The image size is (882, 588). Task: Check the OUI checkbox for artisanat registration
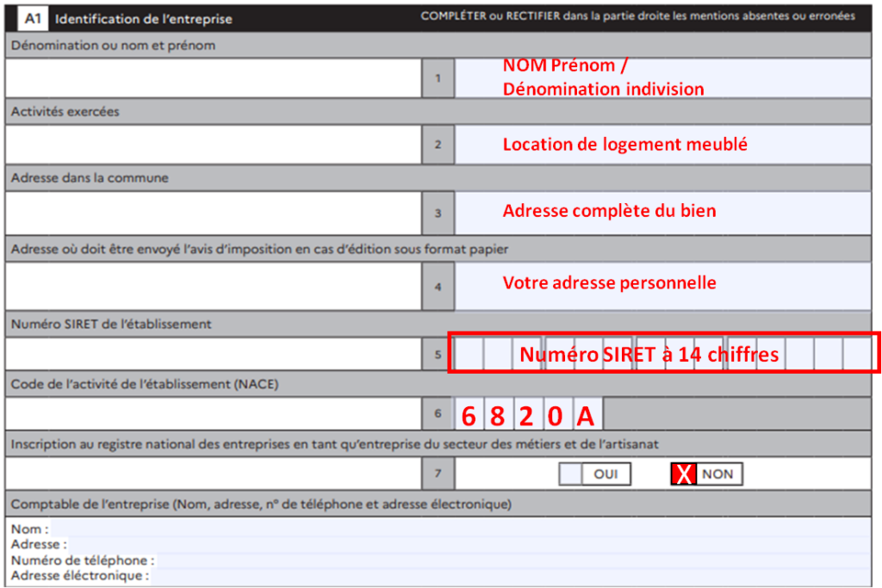pyautogui.click(x=570, y=473)
